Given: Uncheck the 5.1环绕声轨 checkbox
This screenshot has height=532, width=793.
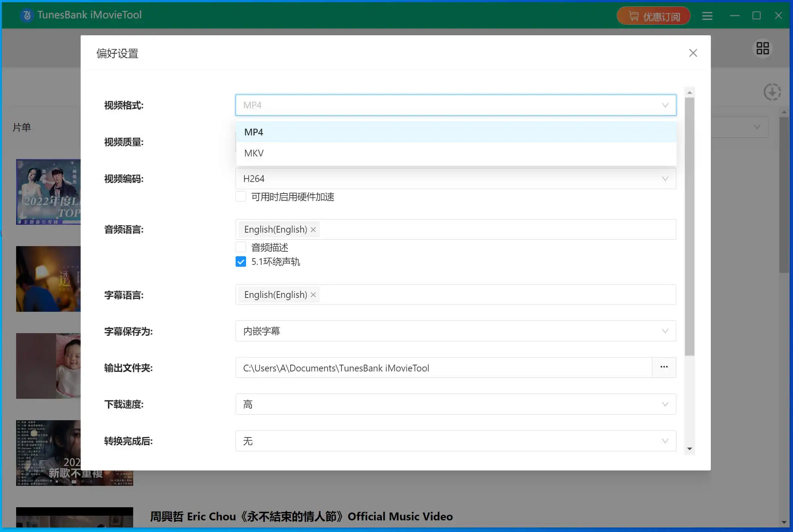Looking at the screenshot, I should click(241, 261).
